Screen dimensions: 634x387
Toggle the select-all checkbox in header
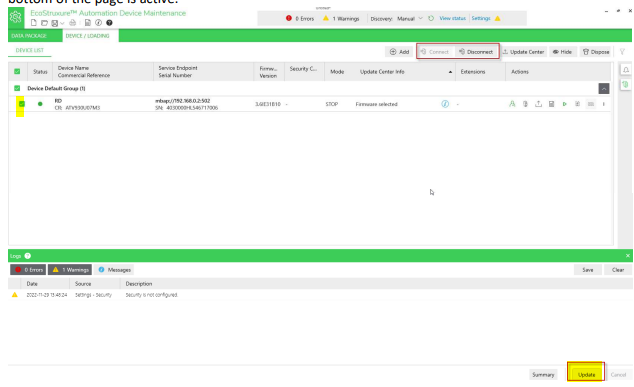pyautogui.click(x=17, y=72)
